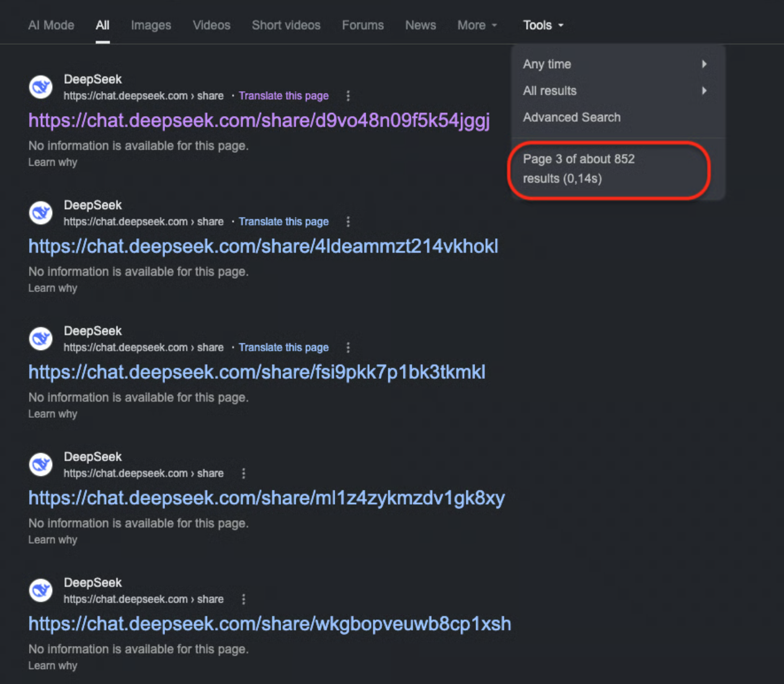
Task: Open the Forums tab
Action: point(363,25)
